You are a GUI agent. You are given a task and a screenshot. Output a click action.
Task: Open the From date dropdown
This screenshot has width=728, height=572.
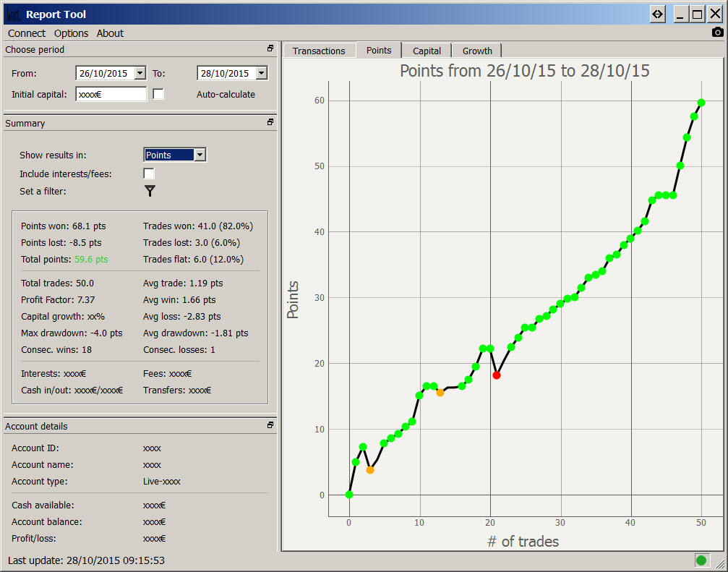(x=140, y=73)
